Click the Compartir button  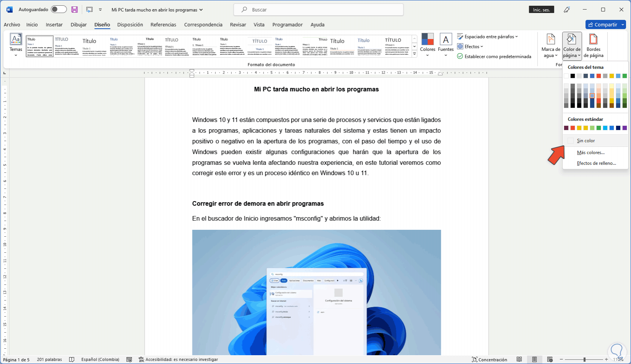(x=602, y=24)
